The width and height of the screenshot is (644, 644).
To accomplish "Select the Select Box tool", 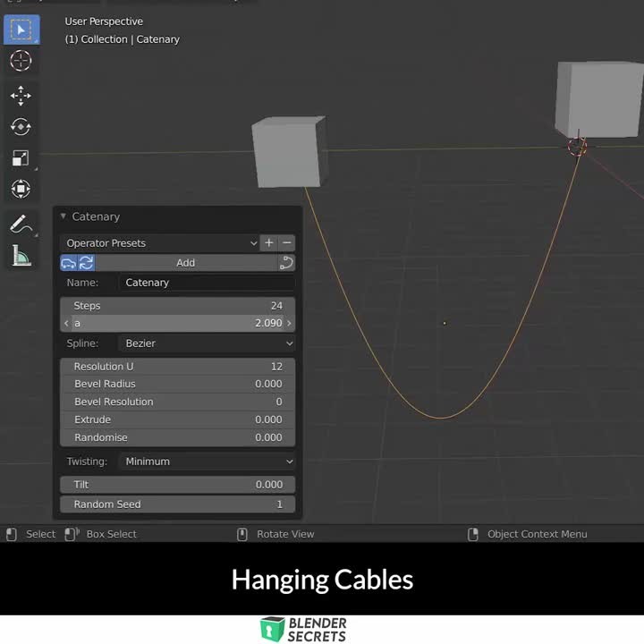I will (21, 30).
